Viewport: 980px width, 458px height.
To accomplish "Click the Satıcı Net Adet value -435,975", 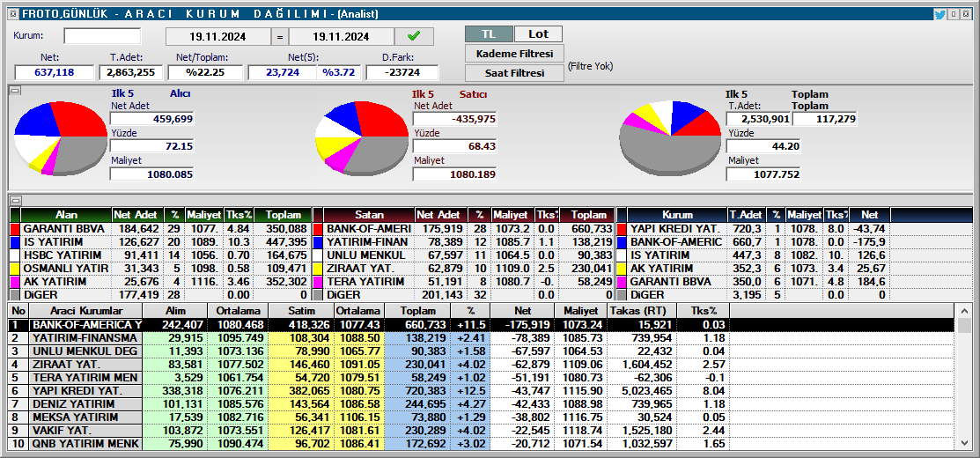I will (x=455, y=119).
